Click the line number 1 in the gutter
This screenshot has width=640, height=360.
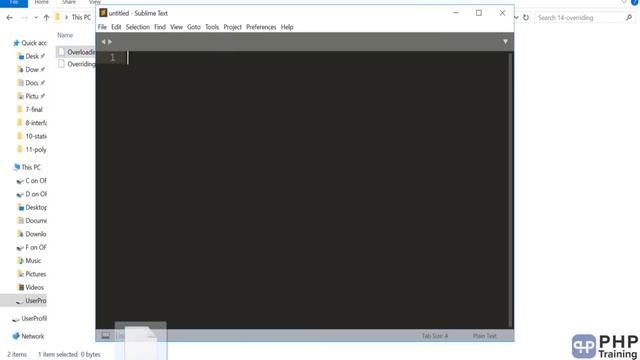coord(112,58)
